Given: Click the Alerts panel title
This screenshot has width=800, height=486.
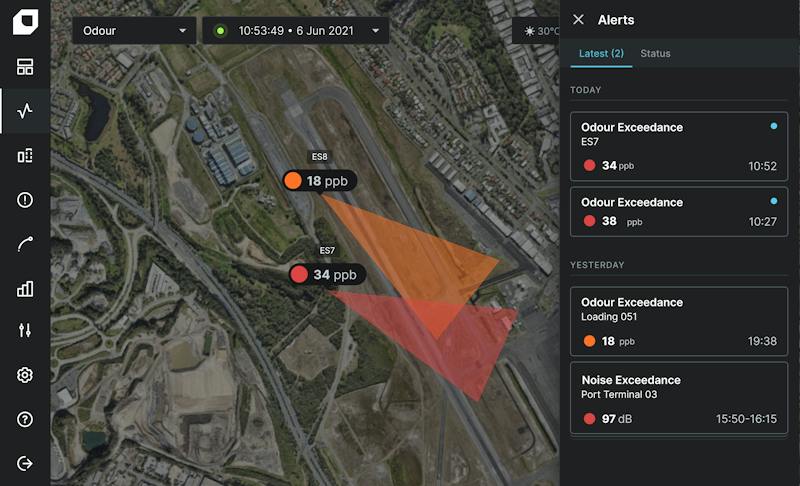Looking at the screenshot, I should click(616, 20).
